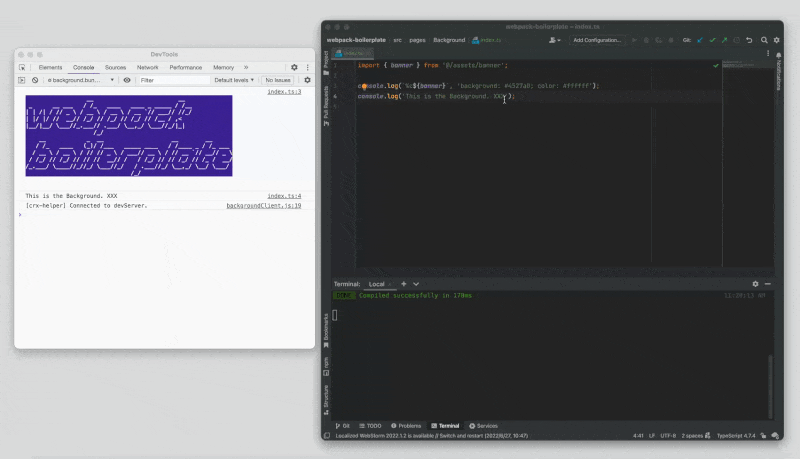
Task: Open the editor tabs three-dot menu
Action: pyautogui.click(x=768, y=53)
